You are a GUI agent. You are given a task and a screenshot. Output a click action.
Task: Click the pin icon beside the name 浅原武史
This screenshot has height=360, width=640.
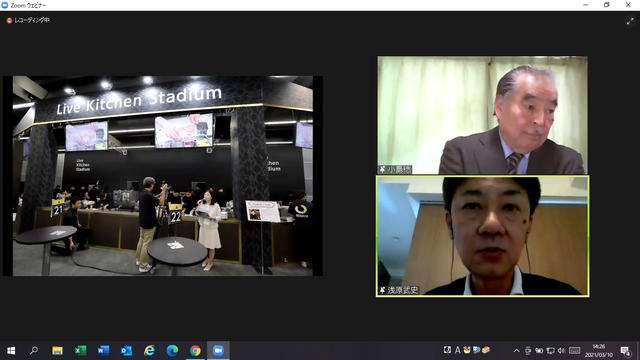coord(382,290)
